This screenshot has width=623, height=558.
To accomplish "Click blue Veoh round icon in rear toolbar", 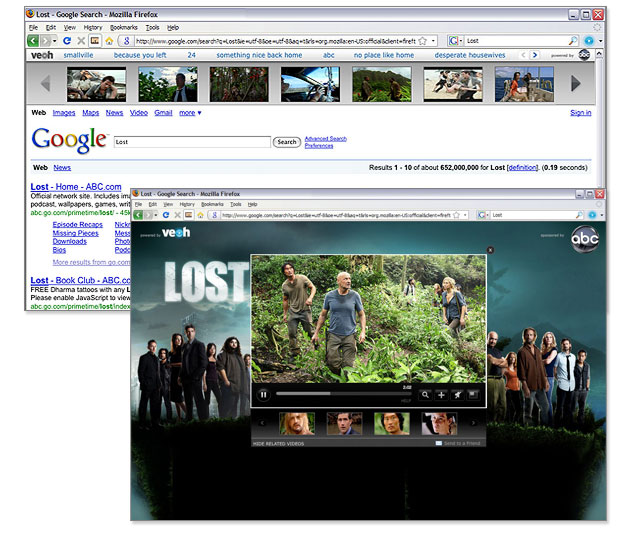I will pyautogui.click(x=589, y=41).
